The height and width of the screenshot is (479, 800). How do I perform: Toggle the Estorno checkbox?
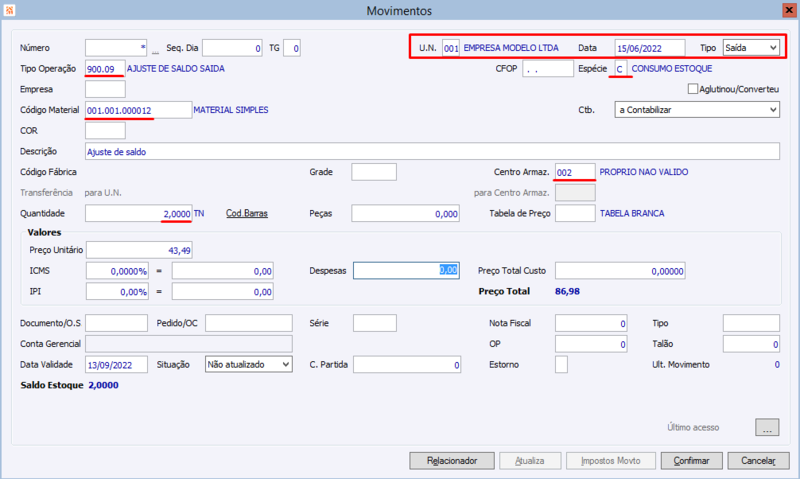click(x=561, y=365)
